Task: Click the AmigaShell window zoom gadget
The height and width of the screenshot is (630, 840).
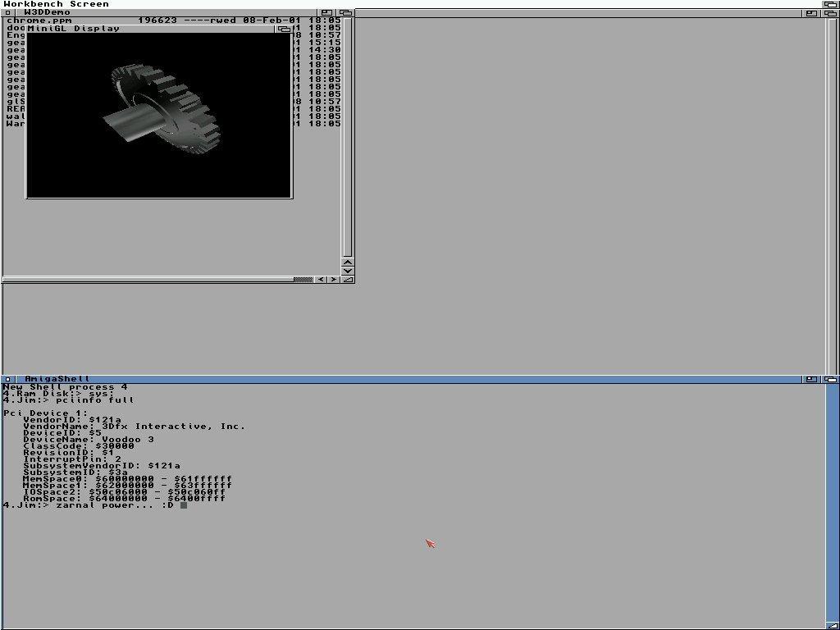Action: pyautogui.click(x=811, y=379)
